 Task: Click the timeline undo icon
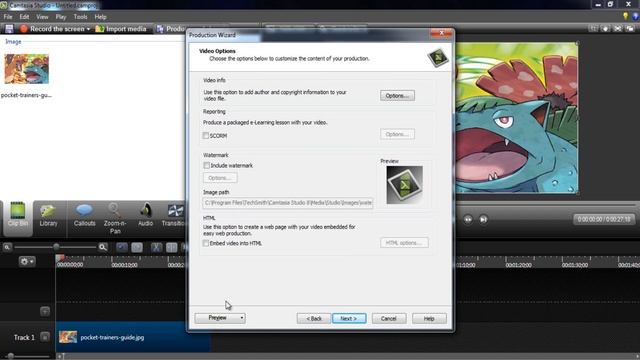122,247
